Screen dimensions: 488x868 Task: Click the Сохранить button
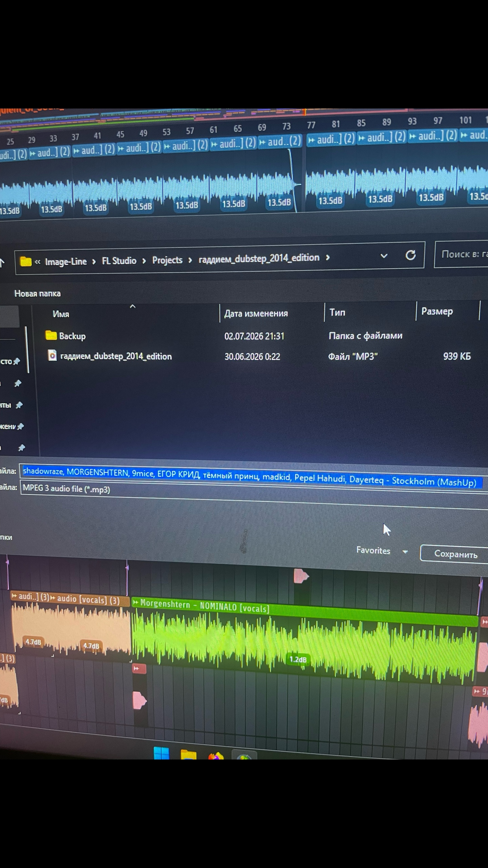click(454, 554)
